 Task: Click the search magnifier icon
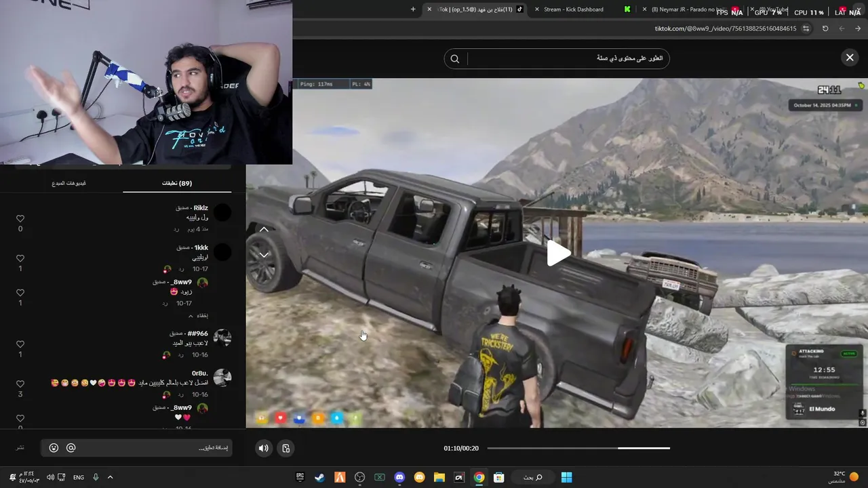tap(455, 59)
